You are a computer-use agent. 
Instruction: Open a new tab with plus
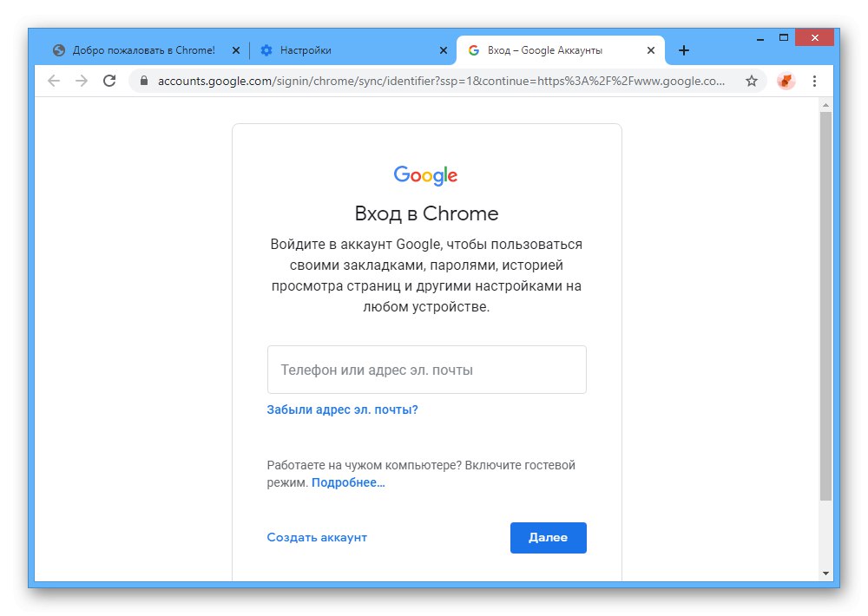(684, 50)
